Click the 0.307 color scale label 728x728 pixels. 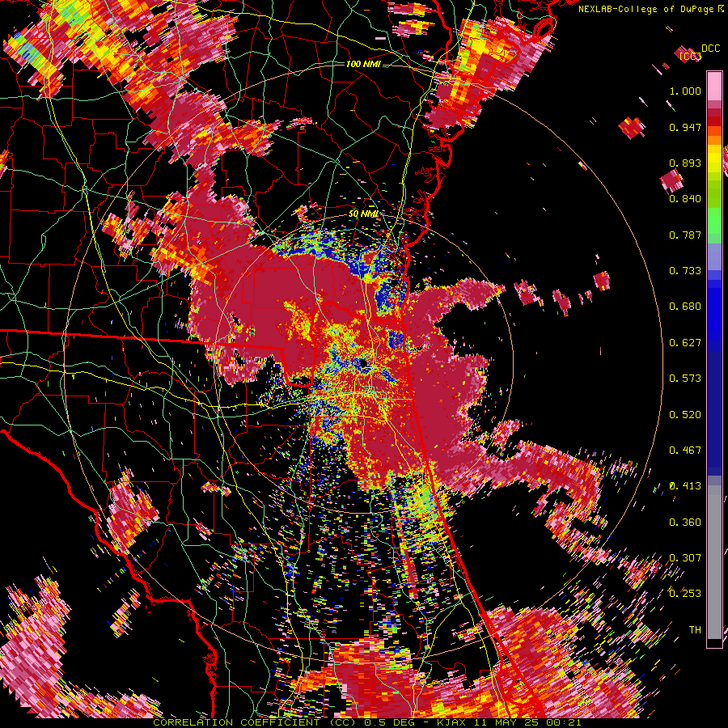point(685,558)
